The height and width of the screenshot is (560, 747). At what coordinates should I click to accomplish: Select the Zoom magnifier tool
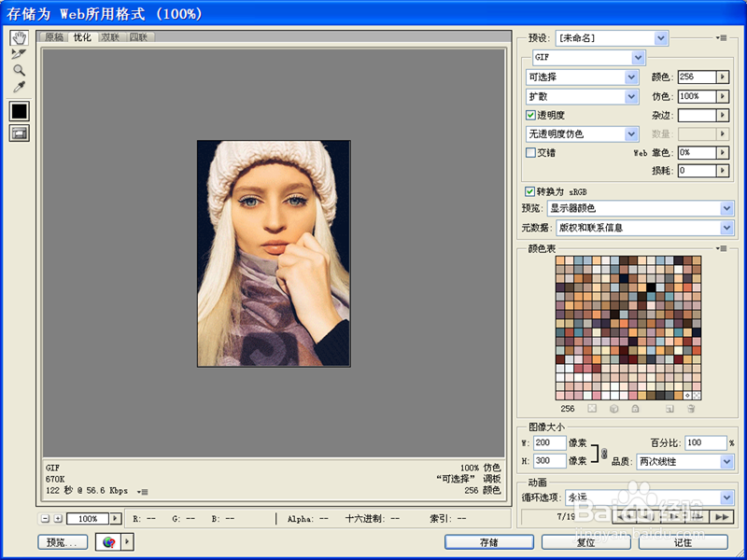coord(19,70)
